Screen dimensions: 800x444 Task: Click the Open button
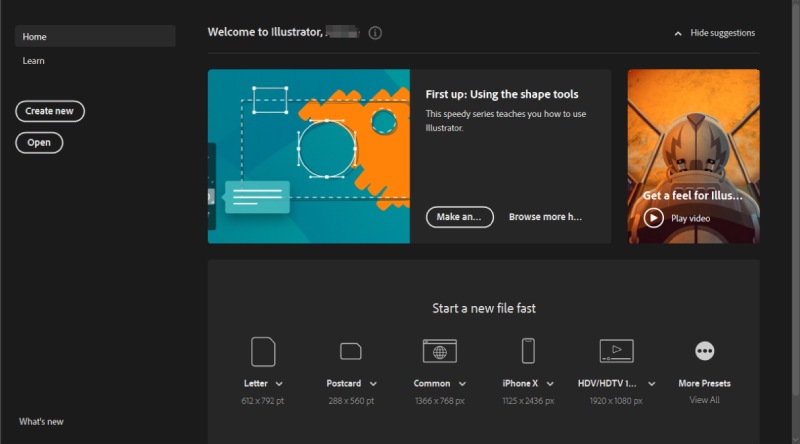pyautogui.click(x=39, y=143)
